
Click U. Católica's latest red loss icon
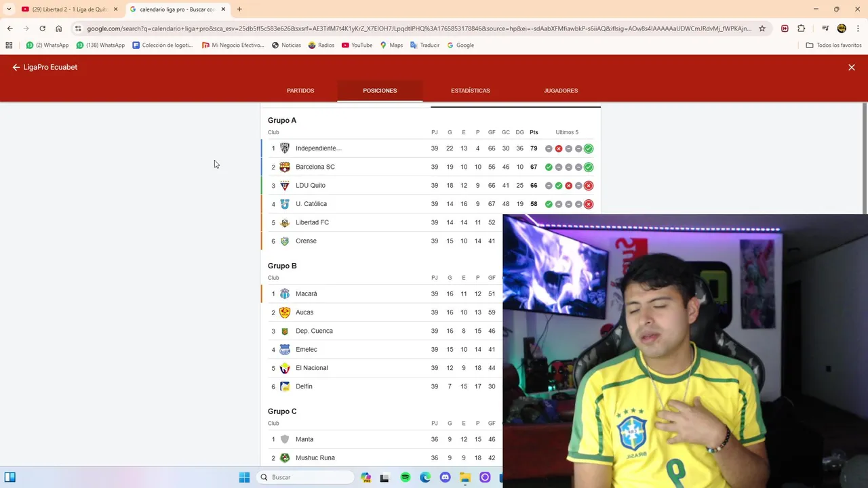(x=589, y=204)
